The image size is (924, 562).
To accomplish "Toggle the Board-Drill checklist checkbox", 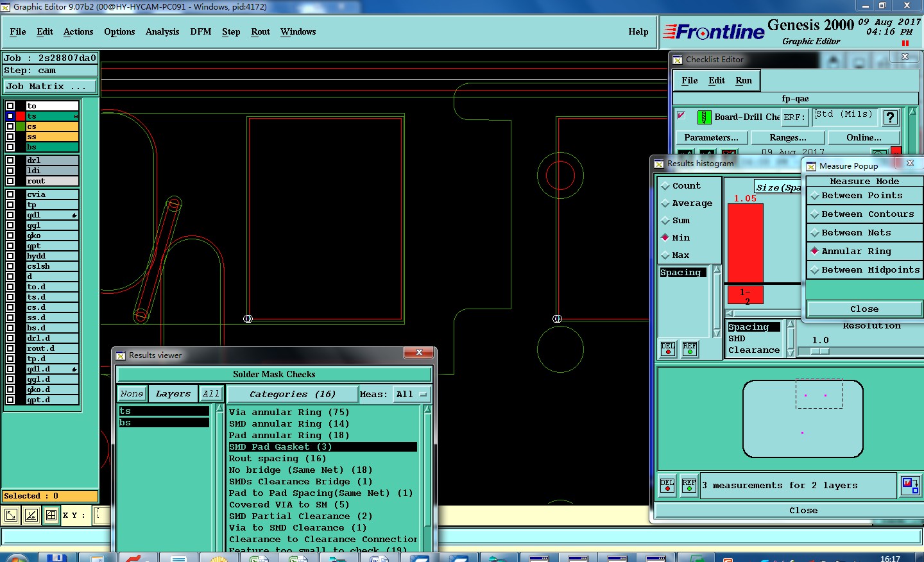I will [681, 116].
